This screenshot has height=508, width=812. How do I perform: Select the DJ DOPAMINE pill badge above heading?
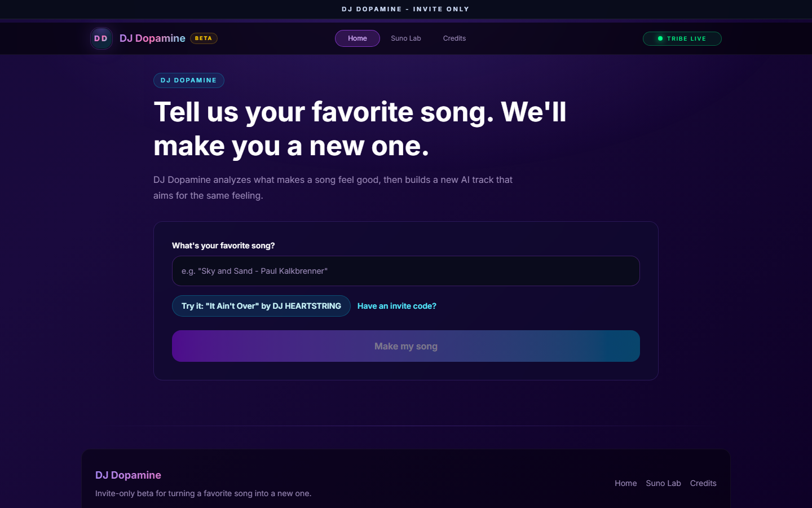pos(188,80)
